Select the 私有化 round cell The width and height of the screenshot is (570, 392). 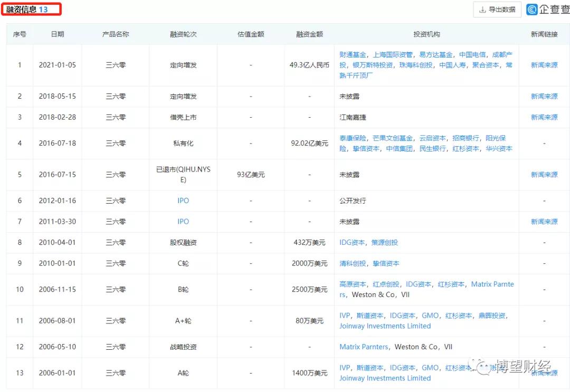183,144
